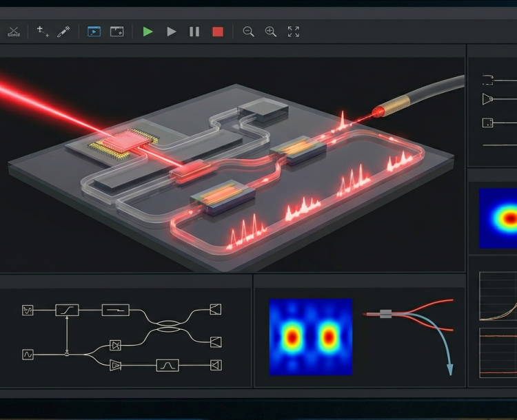The height and width of the screenshot is (420, 517).
Task: Click the ramp function block in schematic
Action: pos(67,310)
